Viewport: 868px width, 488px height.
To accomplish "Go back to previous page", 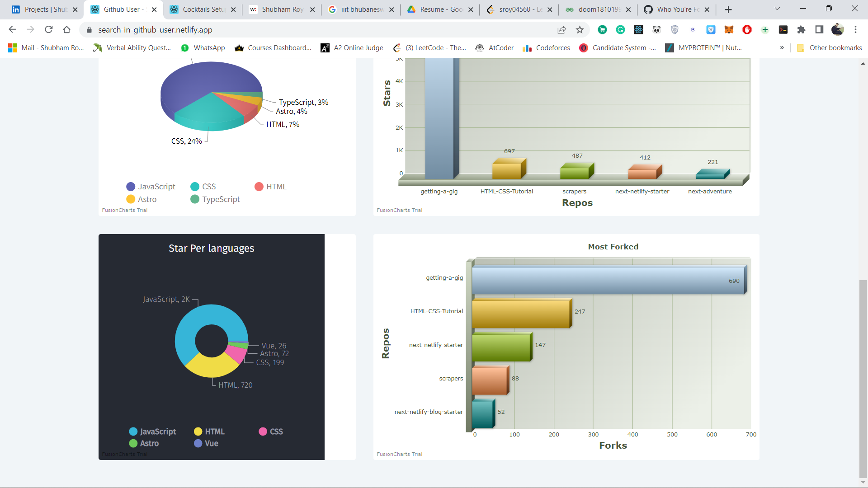I will point(13,30).
